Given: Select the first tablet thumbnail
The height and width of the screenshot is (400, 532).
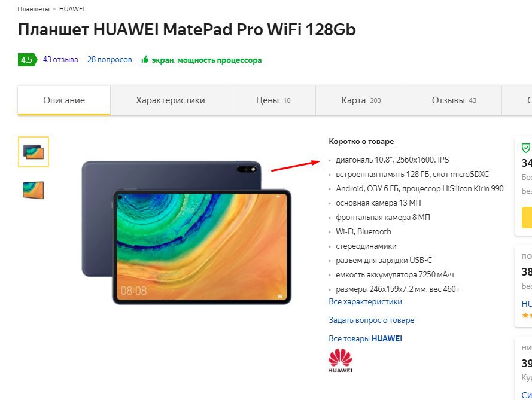Looking at the screenshot, I should click(x=34, y=152).
